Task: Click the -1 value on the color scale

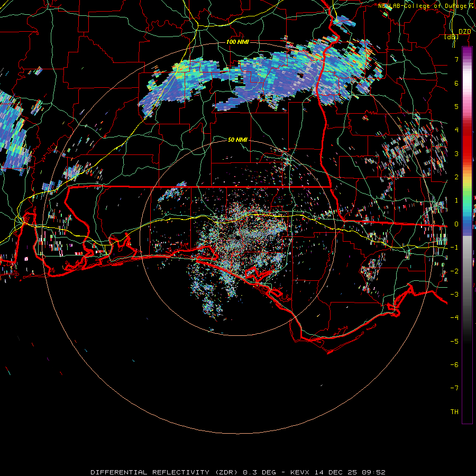Action: tap(454, 248)
